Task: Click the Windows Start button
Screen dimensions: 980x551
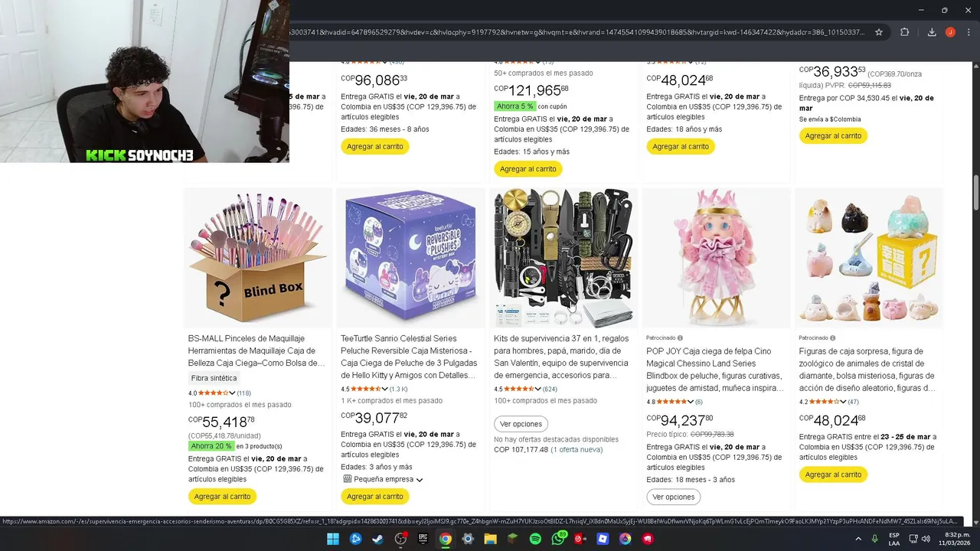Action: pyautogui.click(x=333, y=539)
